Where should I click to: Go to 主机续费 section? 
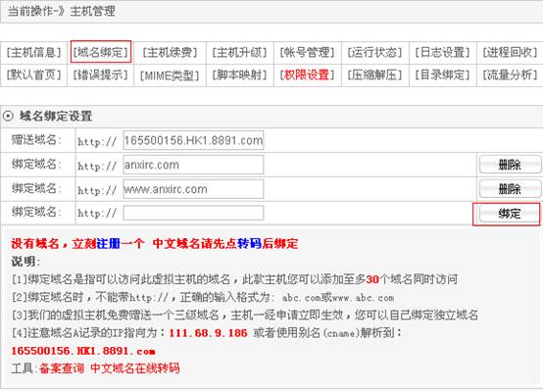(x=170, y=52)
